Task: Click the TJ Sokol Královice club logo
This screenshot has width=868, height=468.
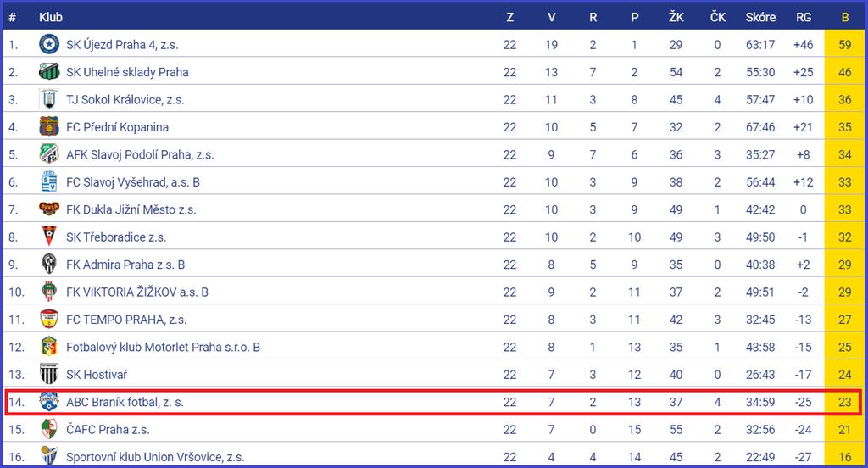Action: tap(49, 99)
